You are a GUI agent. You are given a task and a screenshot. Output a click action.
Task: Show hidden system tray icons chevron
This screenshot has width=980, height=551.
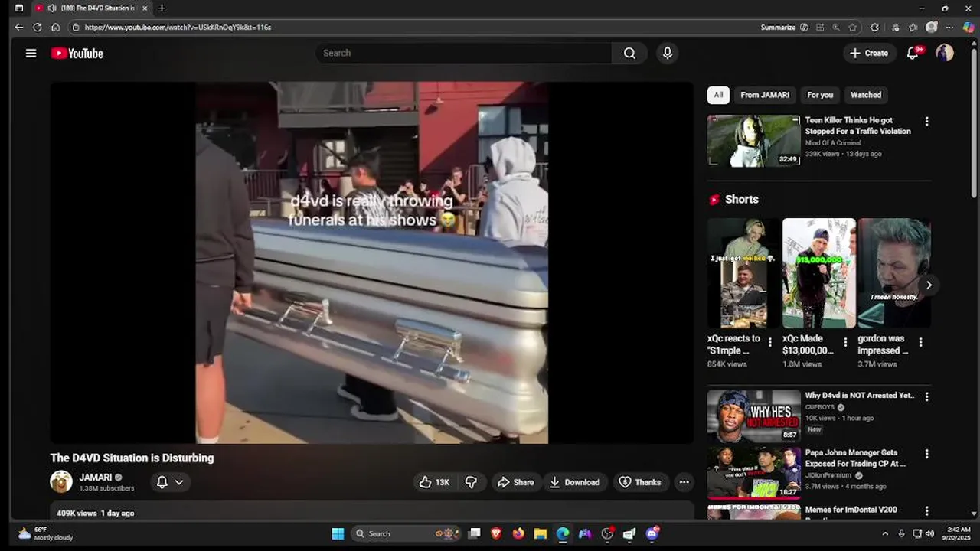[885, 533]
